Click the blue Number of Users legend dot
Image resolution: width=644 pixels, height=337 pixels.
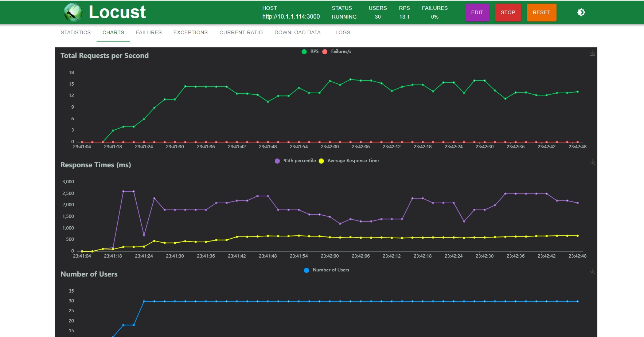[x=307, y=270]
